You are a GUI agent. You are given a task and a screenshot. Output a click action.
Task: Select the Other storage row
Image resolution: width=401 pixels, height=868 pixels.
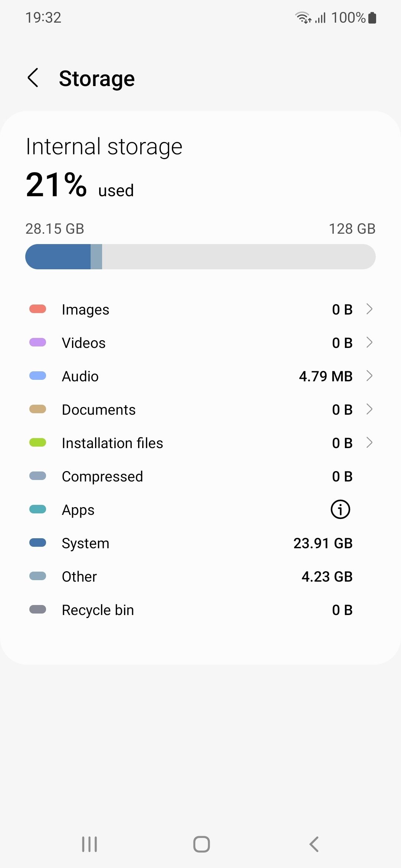tap(200, 576)
